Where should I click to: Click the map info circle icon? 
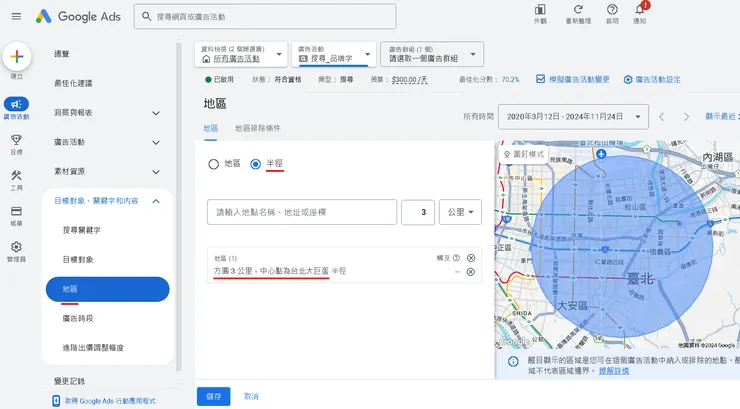(513, 362)
